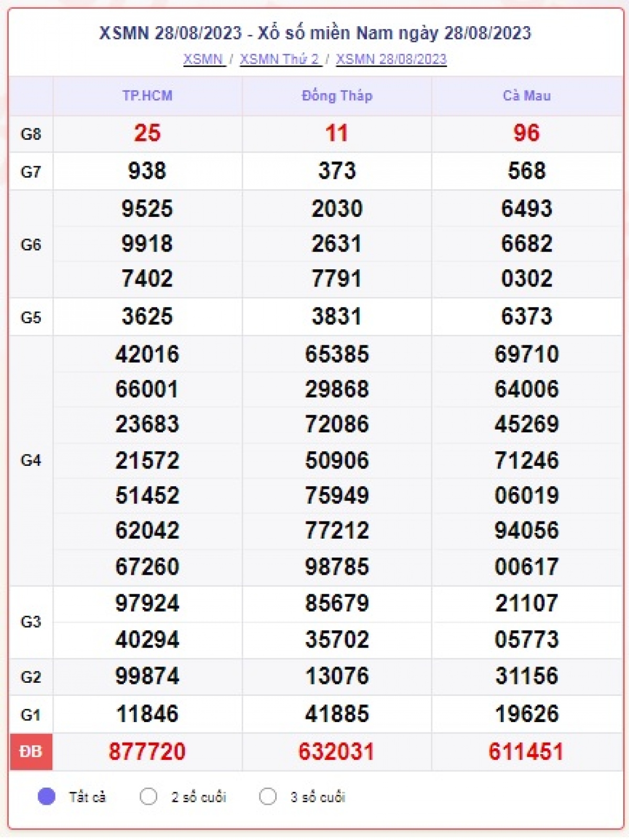The width and height of the screenshot is (629, 840).
Task: Click the G7 result 373 for Đồng Tháp
Action: (337, 171)
